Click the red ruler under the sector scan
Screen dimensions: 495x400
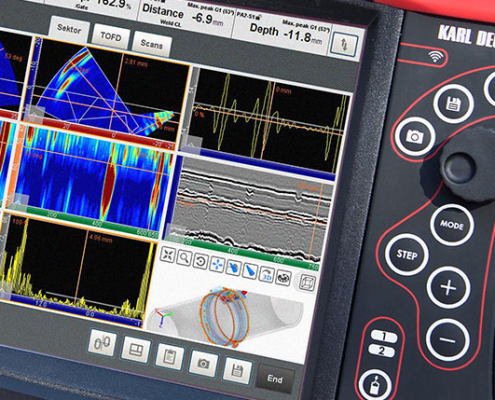point(100,130)
